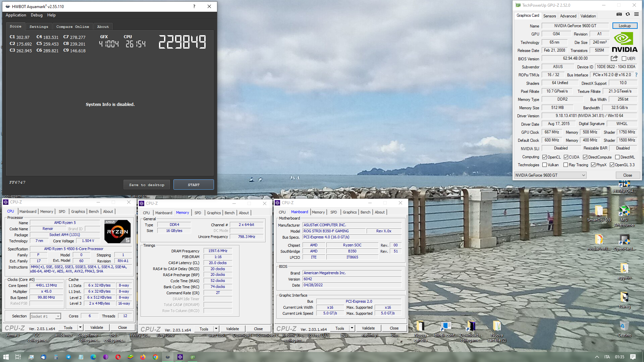
Task: Take a GPU-Z screenshot with the camera icon
Action: (x=619, y=14)
